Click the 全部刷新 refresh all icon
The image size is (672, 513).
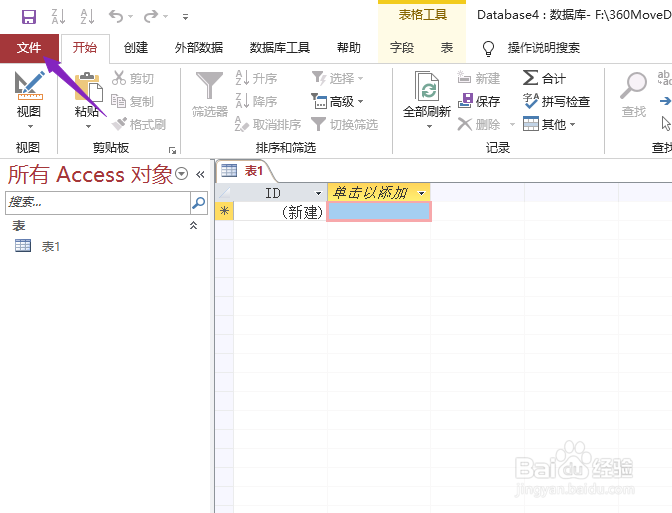[x=427, y=86]
